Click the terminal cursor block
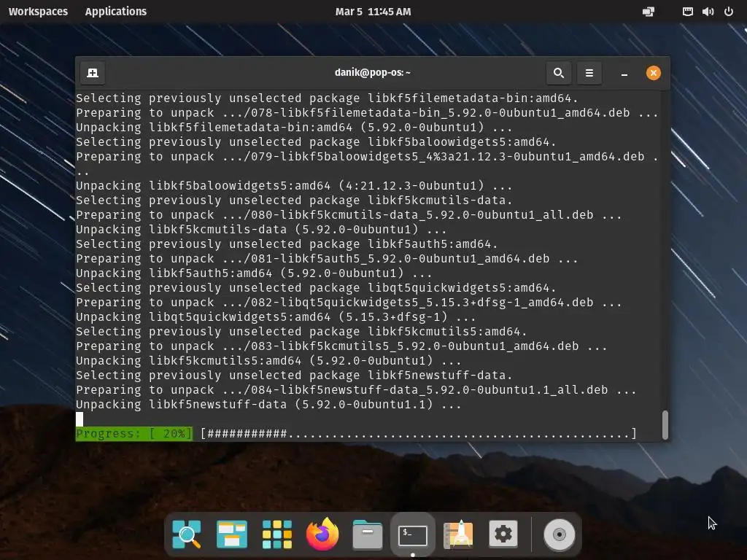747x560 pixels. coord(80,419)
